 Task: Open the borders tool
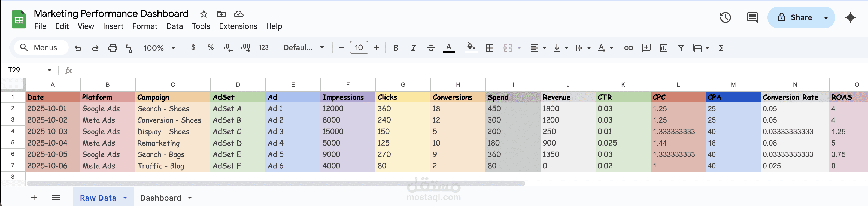tap(490, 48)
